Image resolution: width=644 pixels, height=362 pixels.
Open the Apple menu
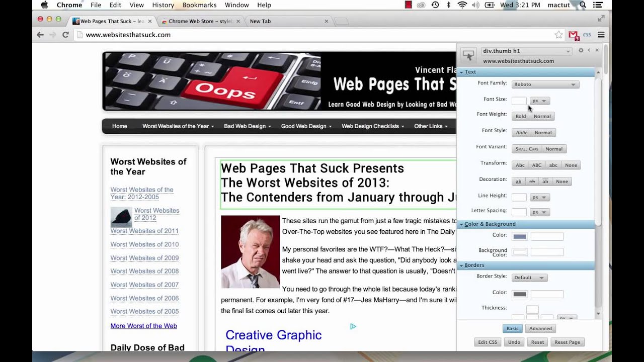[x=44, y=5]
